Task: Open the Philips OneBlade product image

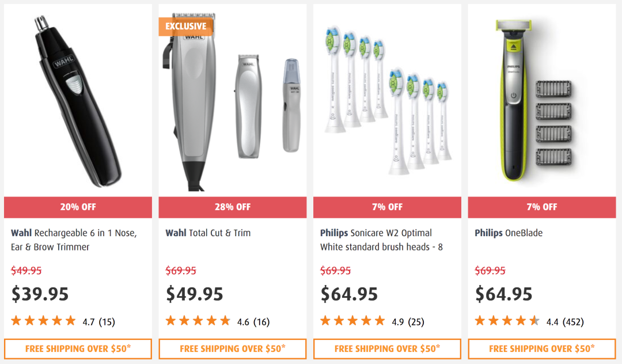Action: (x=542, y=100)
